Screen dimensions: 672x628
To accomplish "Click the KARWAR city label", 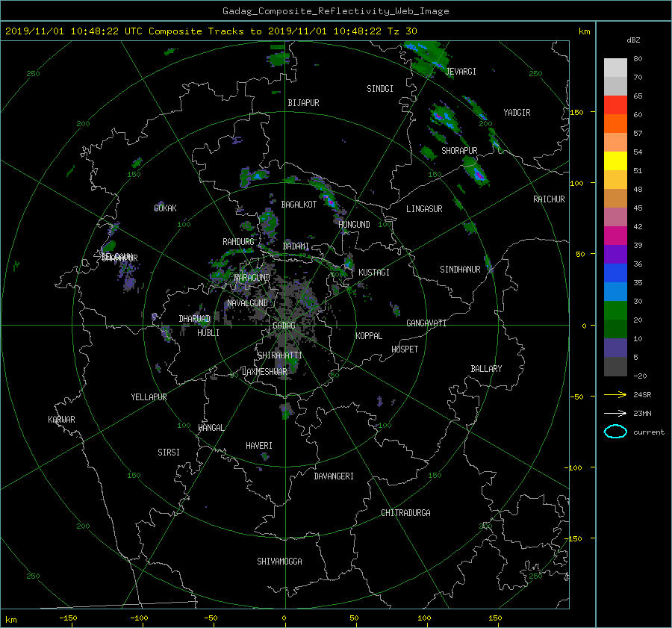I will 61,420.
